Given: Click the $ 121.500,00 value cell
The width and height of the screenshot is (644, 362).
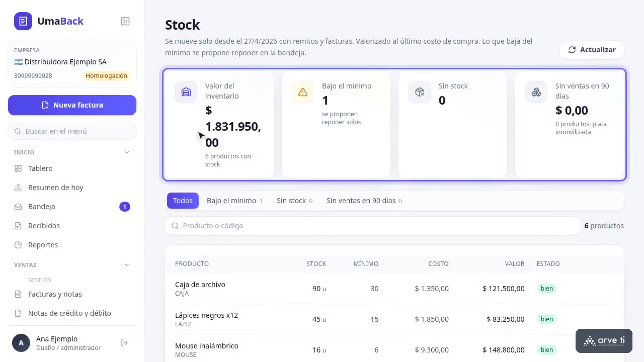Looking at the screenshot, I should coord(504,289).
